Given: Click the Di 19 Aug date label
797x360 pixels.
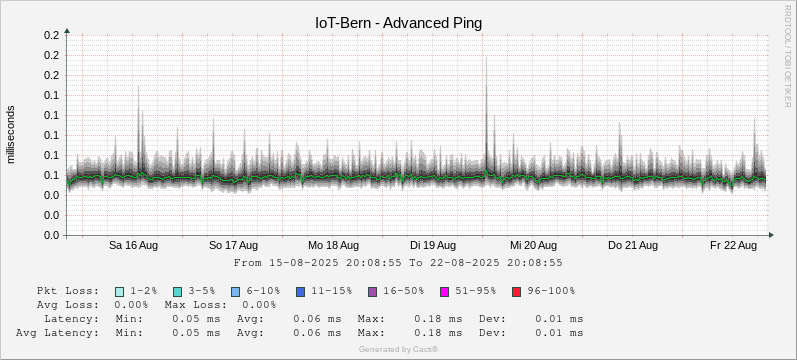Looking at the screenshot, I should tap(433, 246).
